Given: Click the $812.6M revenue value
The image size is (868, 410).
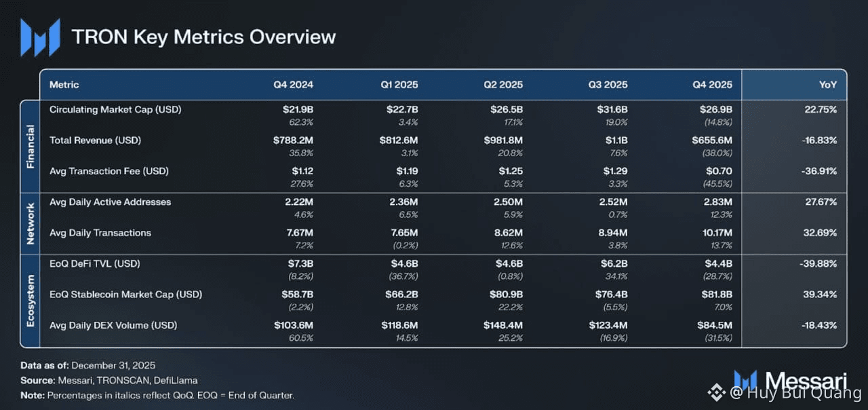Looking at the screenshot, I should (399, 140).
